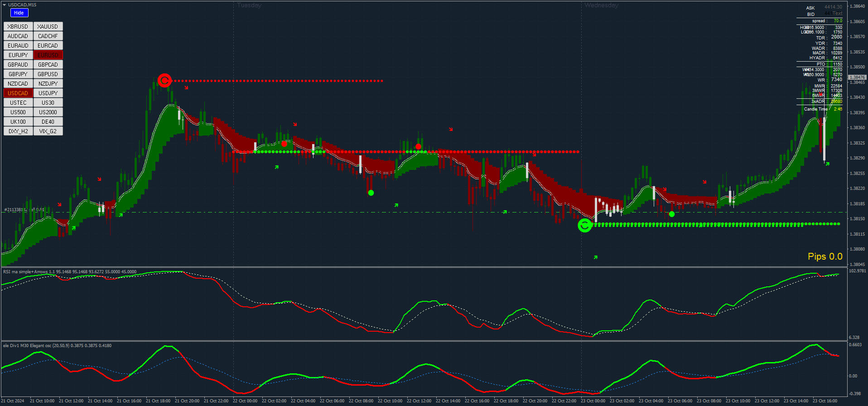
Task: Click the green up arrow under latest candle
Action: [827, 164]
